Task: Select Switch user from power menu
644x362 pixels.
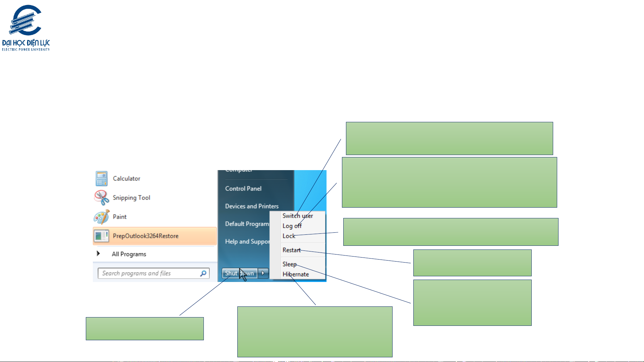Action: click(x=297, y=216)
